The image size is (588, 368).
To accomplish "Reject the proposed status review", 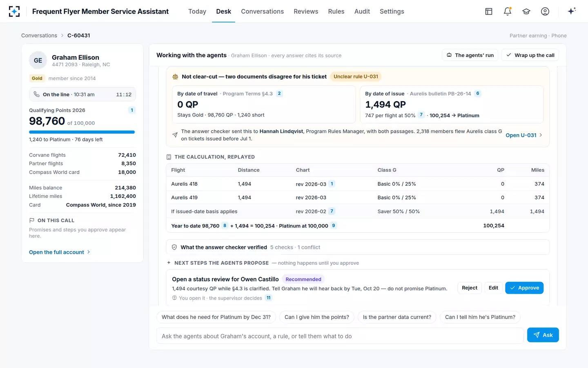I will click(470, 288).
